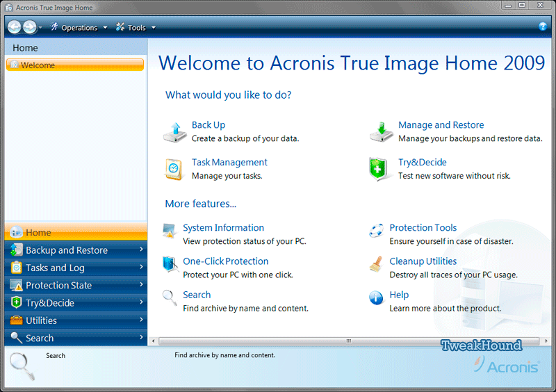556x392 pixels.
Task: Click the Task Management clock icon
Action: (174, 169)
